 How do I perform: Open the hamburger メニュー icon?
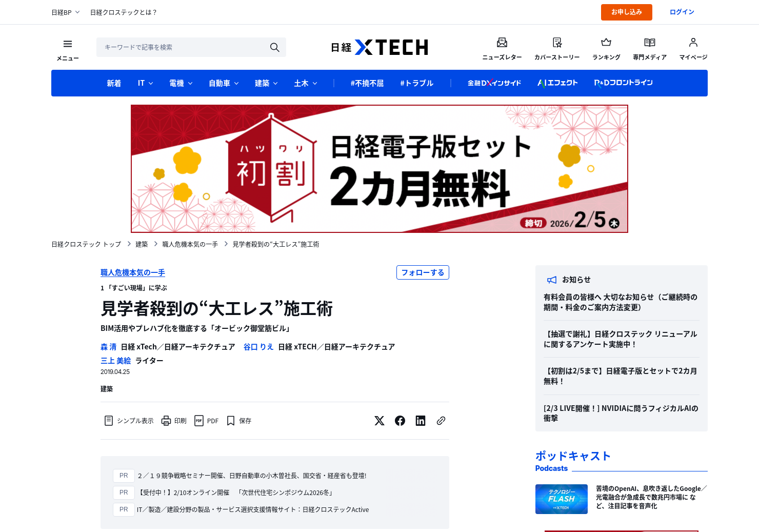coord(68,44)
